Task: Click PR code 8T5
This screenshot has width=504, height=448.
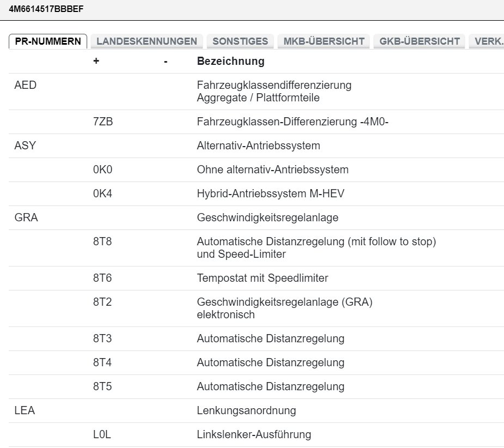Action: pyautogui.click(x=102, y=387)
